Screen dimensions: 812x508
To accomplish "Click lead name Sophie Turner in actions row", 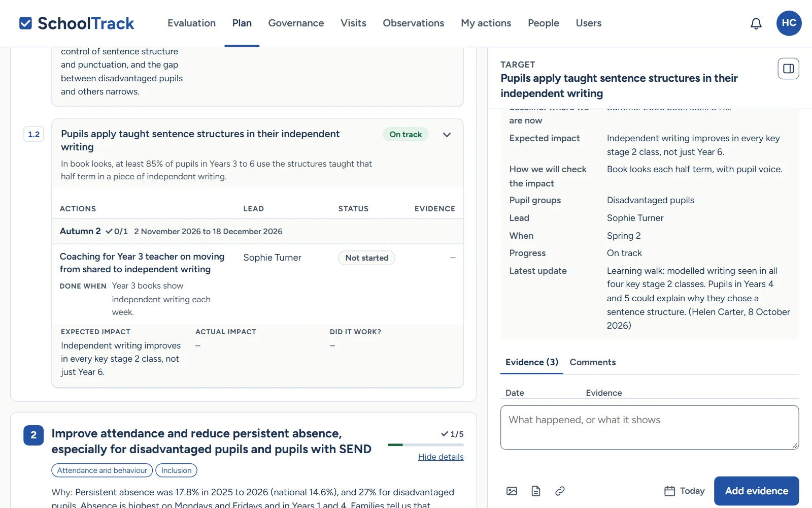I will tap(272, 258).
